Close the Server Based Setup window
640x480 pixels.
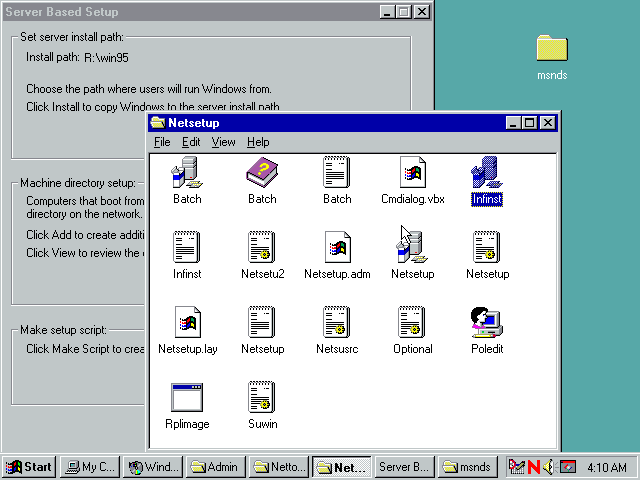(x=422, y=11)
